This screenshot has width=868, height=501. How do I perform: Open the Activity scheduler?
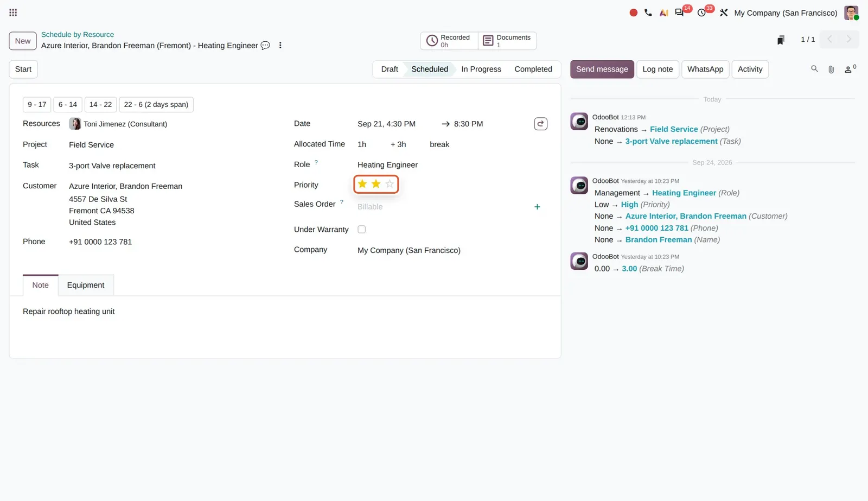(x=750, y=69)
